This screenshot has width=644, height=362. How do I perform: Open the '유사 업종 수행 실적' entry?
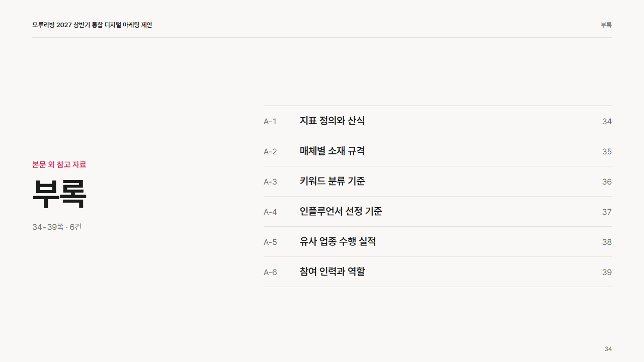(x=438, y=242)
